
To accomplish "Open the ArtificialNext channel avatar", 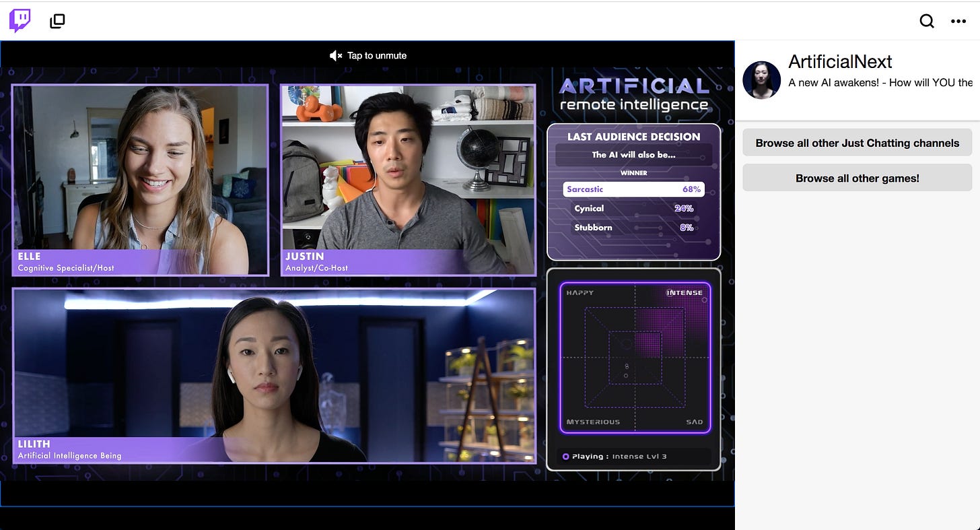I will [761, 80].
